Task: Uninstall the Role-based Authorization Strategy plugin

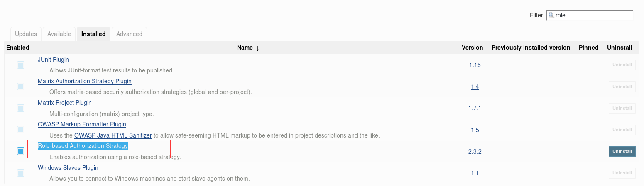Action: pos(622,151)
